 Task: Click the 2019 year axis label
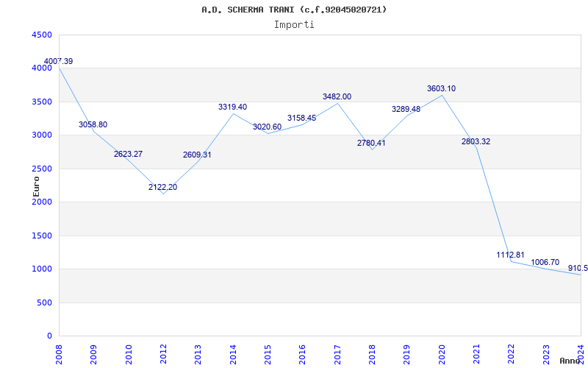tap(406, 354)
